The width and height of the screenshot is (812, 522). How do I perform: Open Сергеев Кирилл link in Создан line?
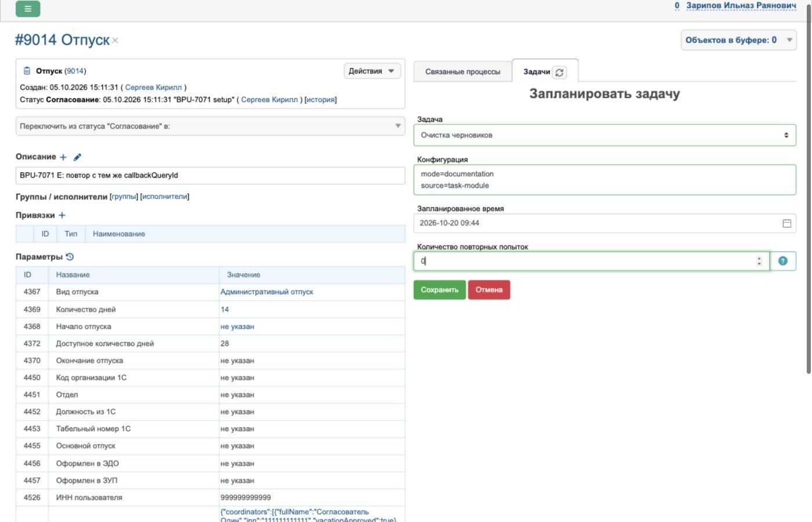(x=153, y=88)
